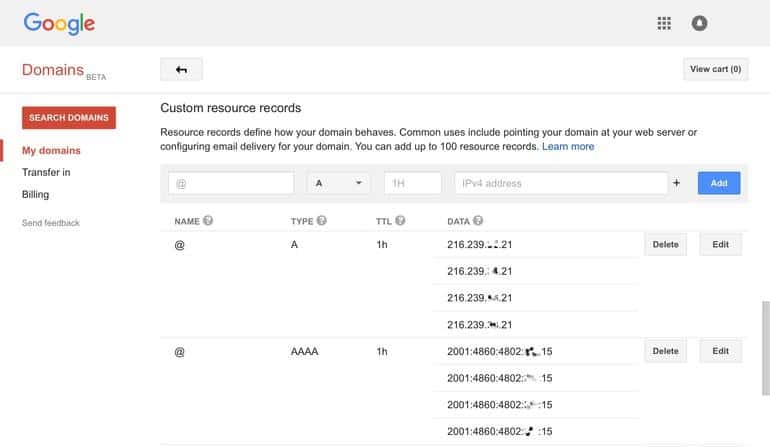Focus the record name @ input field

click(x=231, y=183)
